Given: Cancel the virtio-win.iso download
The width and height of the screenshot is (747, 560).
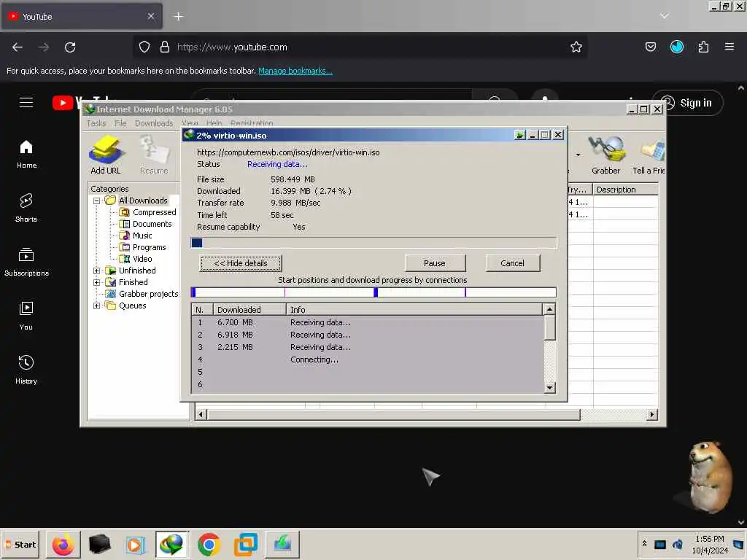Looking at the screenshot, I should [x=512, y=263].
